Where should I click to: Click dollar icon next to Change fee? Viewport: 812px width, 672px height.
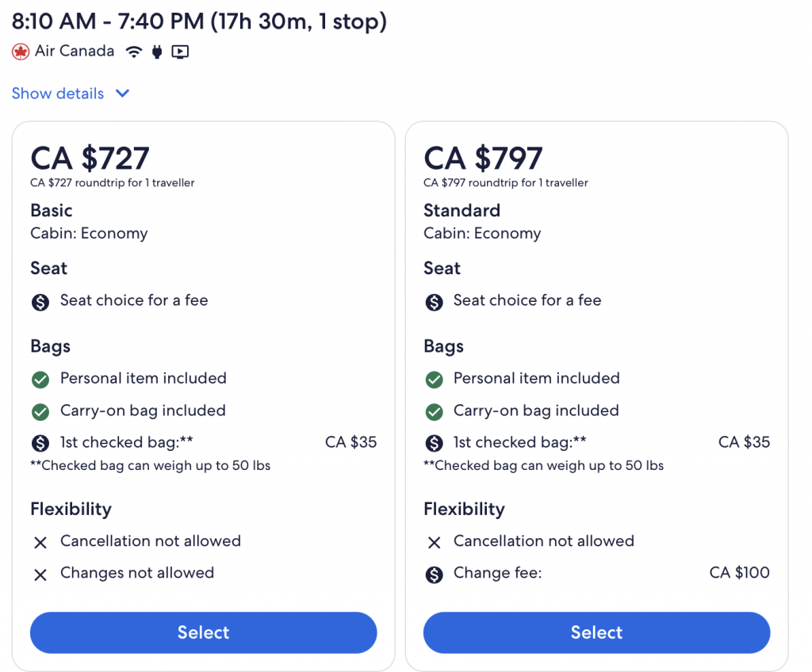434,575
